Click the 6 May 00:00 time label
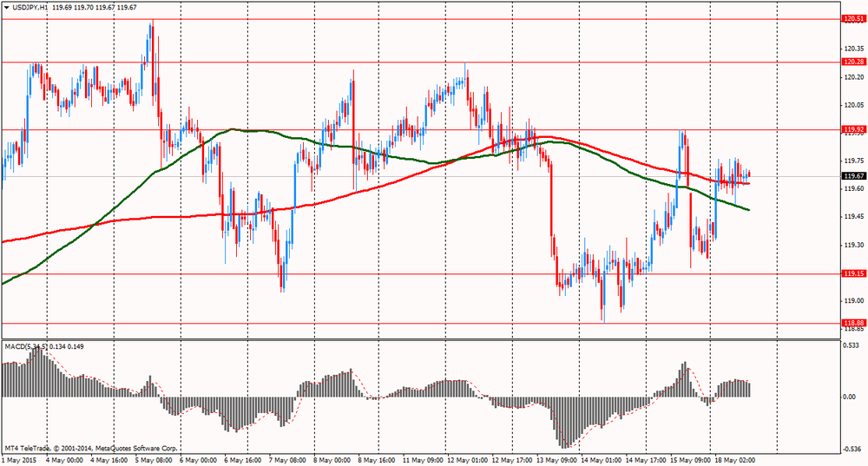The image size is (868, 466). point(198,460)
